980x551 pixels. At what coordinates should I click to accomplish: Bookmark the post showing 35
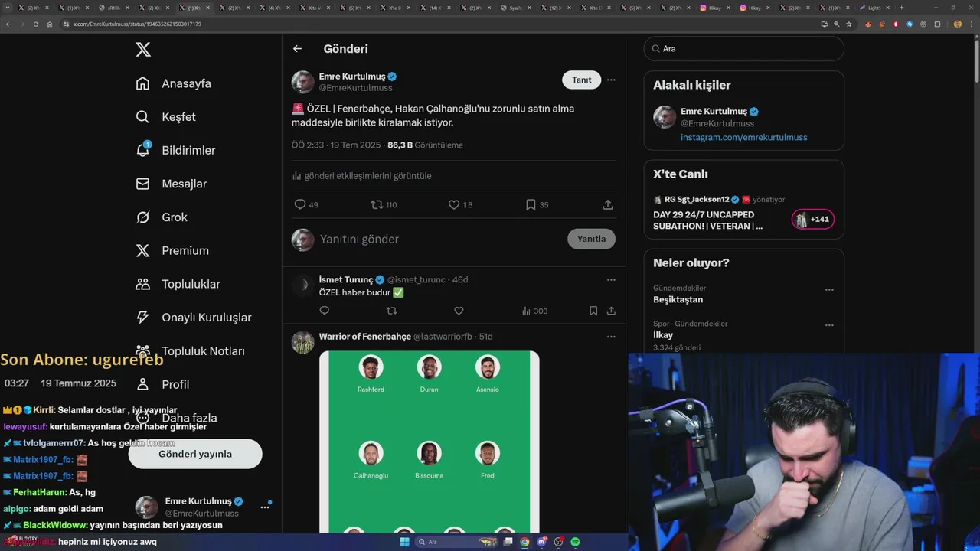[x=537, y=204]
